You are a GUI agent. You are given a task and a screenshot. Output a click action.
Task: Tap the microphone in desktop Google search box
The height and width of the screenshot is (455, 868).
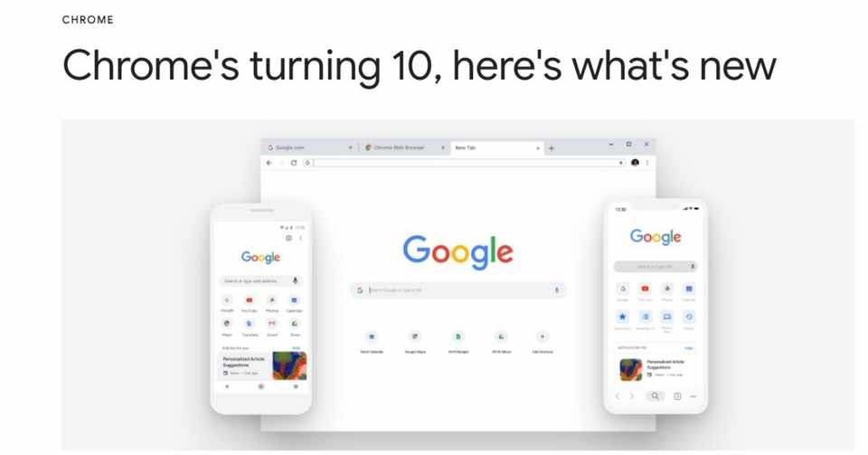556,289
